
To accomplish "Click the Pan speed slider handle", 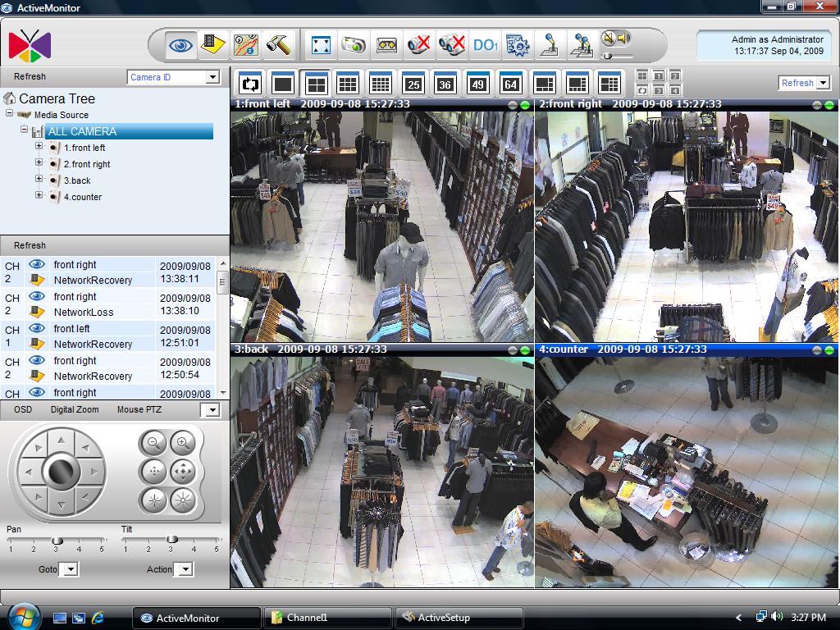I will 57,540.
